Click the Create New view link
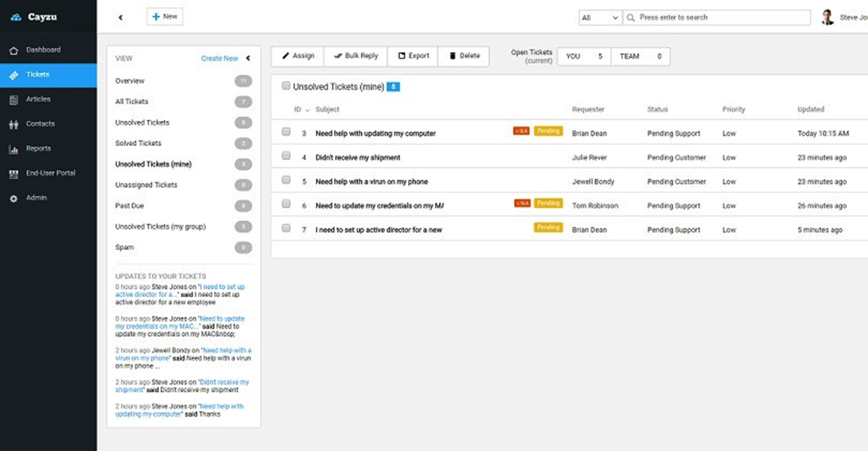Screen dimensions: 868x451 click(x=219, y=59)
